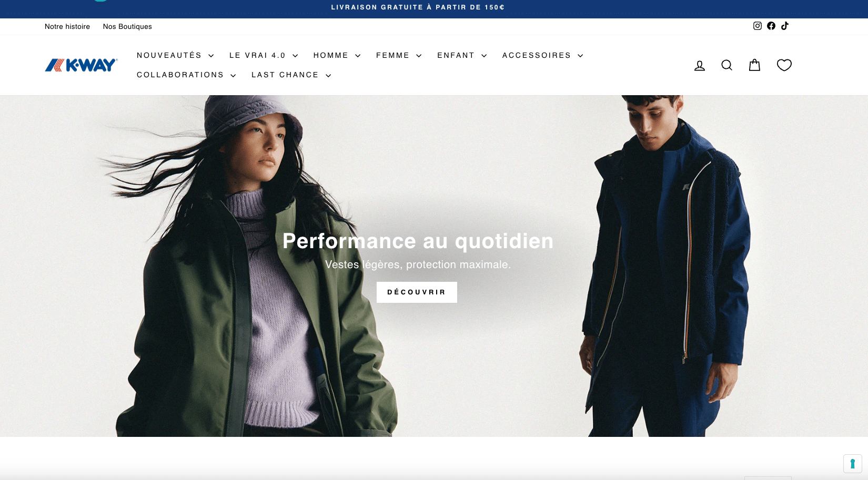Screen dimensions: 868x480
Task: Click the Découvrir button
Action: (417, 292)
